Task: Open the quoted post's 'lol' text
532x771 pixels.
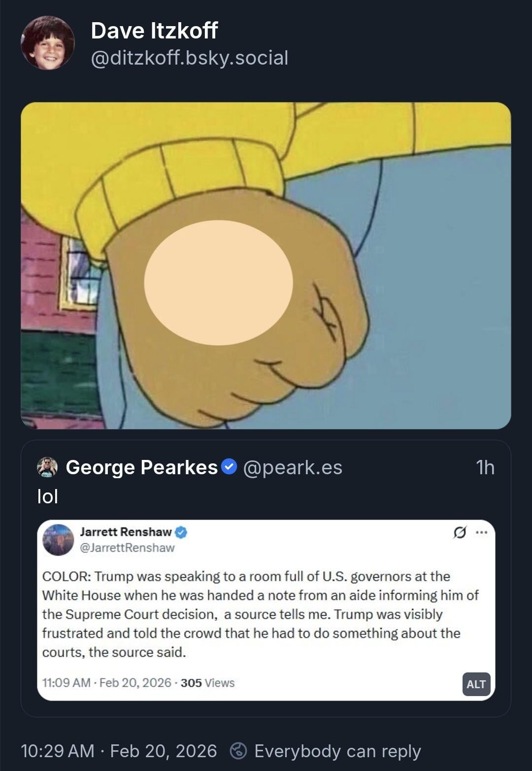Action: pyautogui.click(x=48, y=496)
